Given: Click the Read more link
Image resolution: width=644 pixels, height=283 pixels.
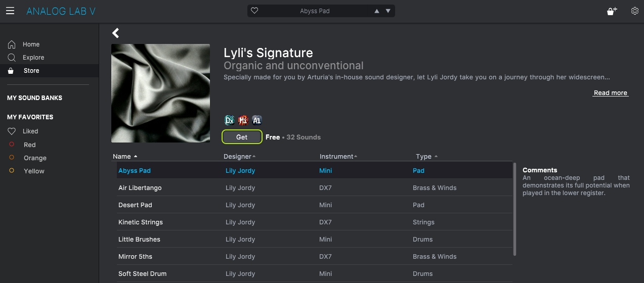Looking at the screenshot, I should [x=611, y=93].
